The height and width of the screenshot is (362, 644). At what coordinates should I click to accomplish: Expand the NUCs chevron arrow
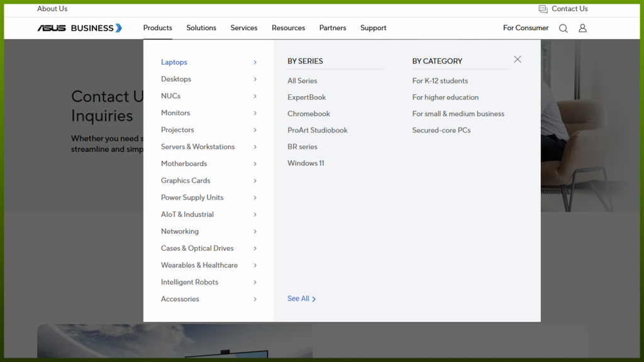pyautogui.click(x=255, y=96)
